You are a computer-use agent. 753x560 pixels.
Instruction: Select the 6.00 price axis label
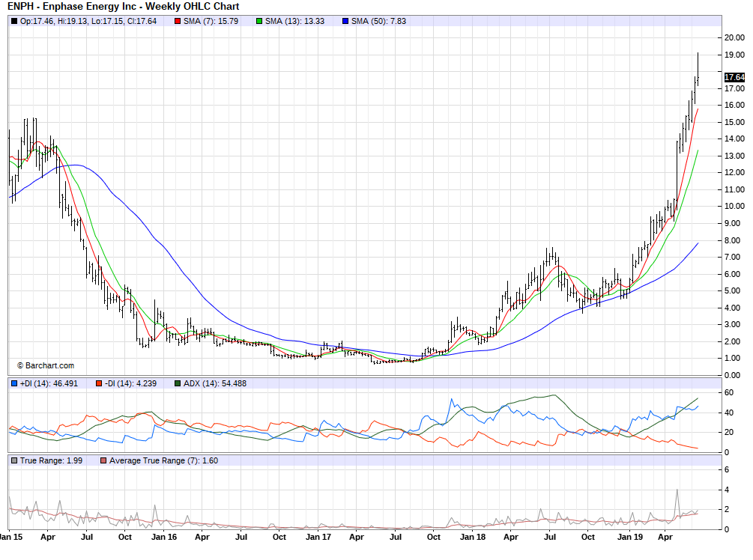click(x=732, y=274)
